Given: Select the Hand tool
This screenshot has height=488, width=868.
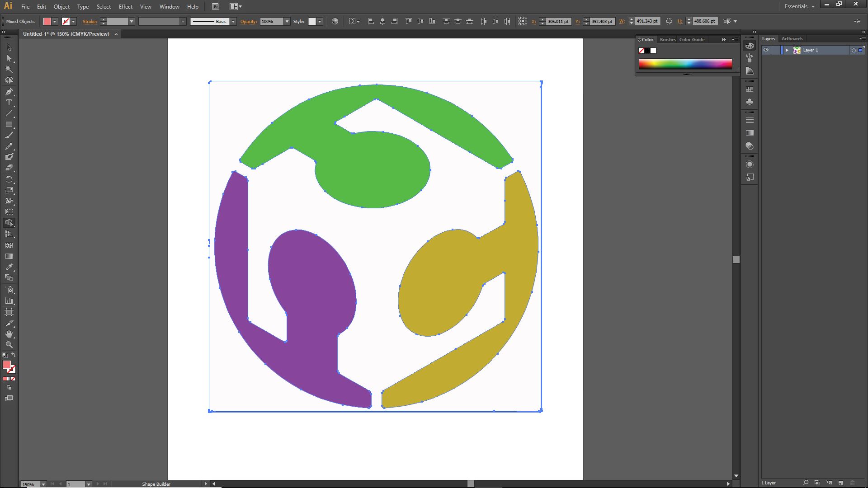Looking at the screenshot, I should 9,334.
